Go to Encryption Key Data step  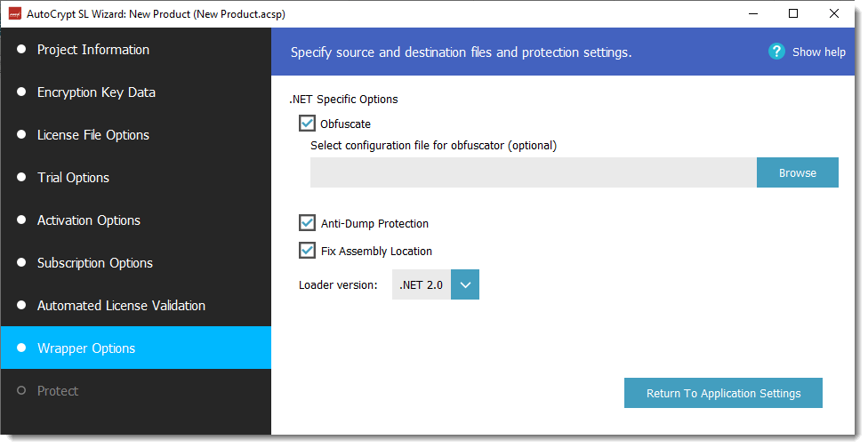pos(135,92)
